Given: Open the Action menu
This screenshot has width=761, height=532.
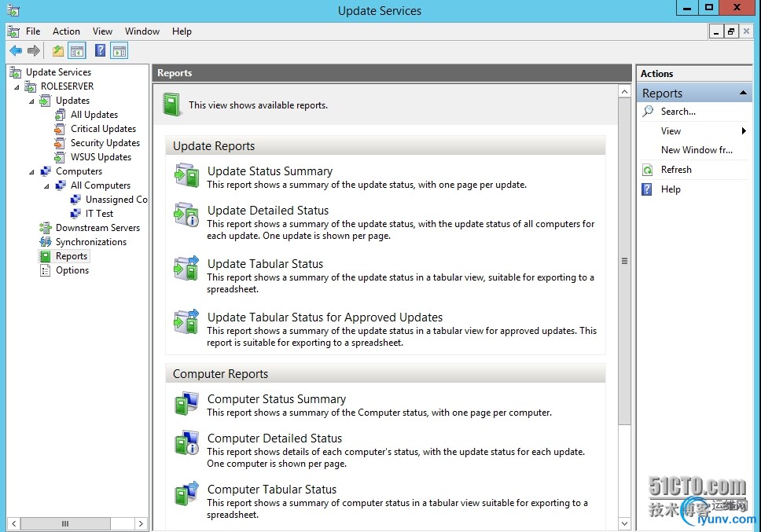Looking at the screenshot, I should (67, 31).
